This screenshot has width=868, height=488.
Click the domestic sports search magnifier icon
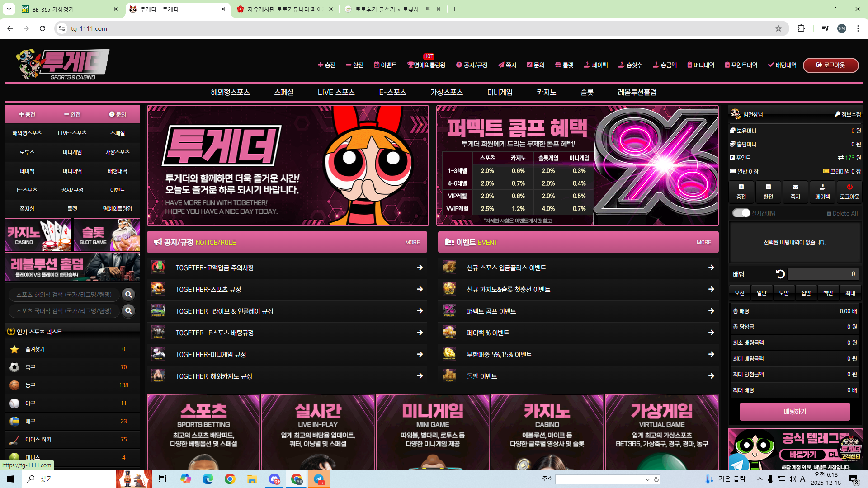(128, 311)
